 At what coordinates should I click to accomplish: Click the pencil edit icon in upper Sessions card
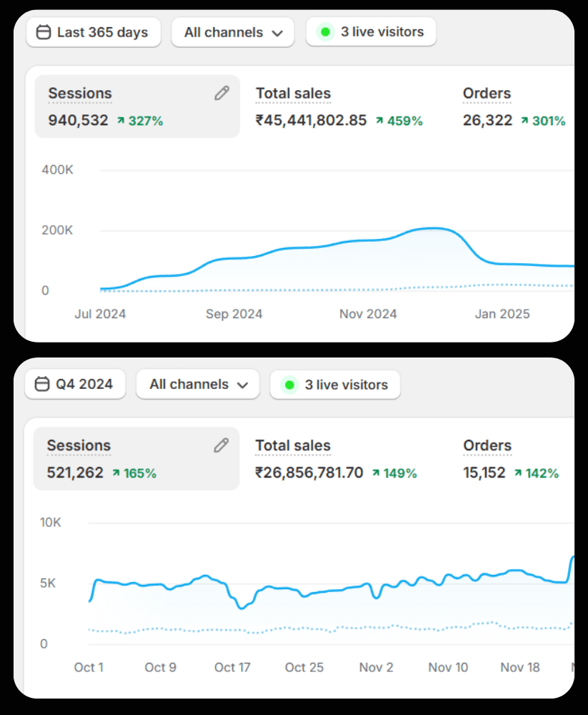[221, 93]
